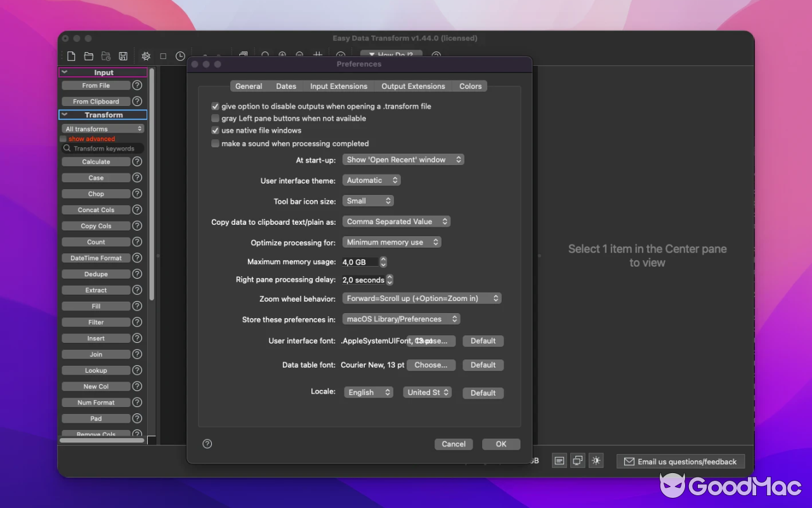Viewport: 812px width, 508px height.
Task: Open an existing file via toolbar
Action: tap(88, 55)
